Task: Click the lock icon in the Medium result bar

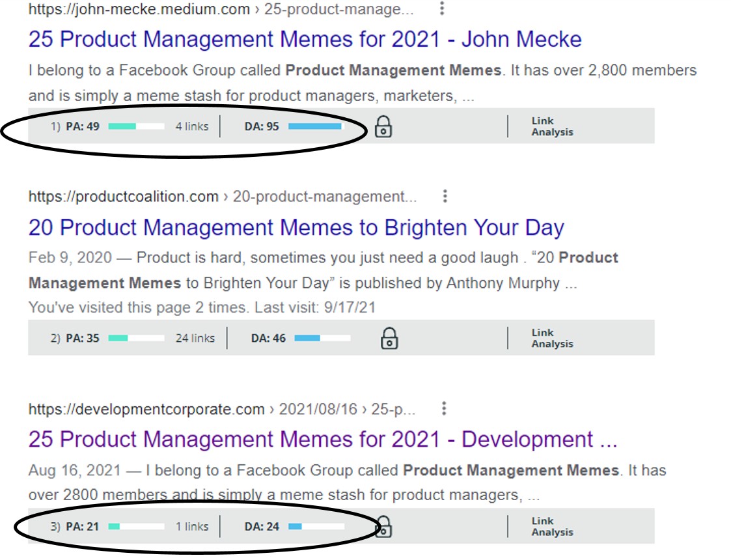Action: point(384,126)
